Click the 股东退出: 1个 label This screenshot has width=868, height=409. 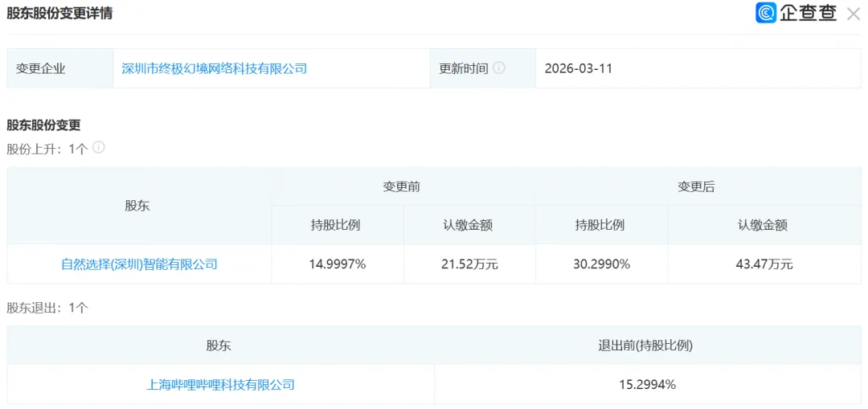(x=47, y=308)
